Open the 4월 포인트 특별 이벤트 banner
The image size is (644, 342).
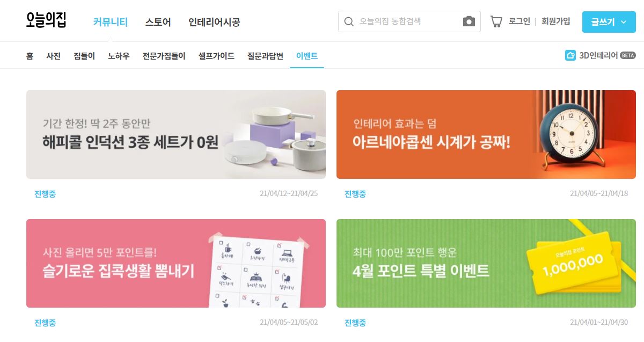(x=486, y=263)
